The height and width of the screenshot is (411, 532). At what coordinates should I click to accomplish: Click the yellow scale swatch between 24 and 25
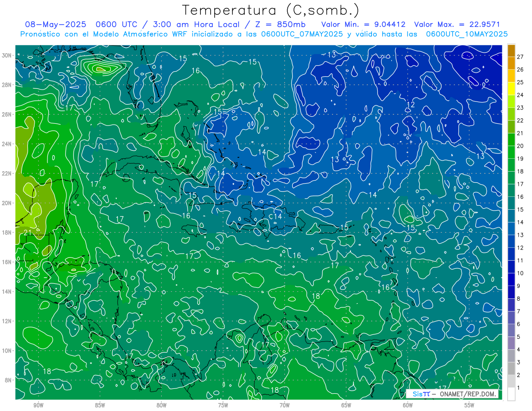511,88
